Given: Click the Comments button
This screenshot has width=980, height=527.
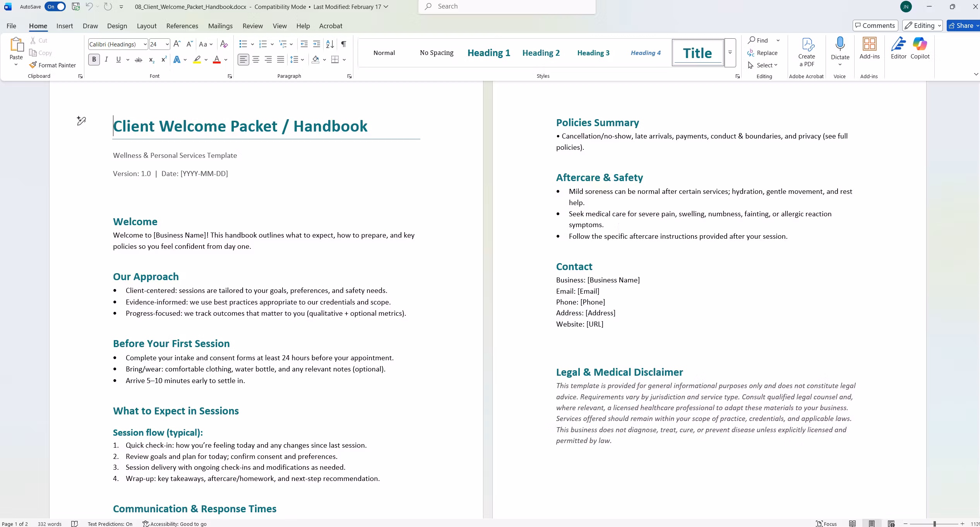Looking at the screenshot, I should click(x=875, y=26).
